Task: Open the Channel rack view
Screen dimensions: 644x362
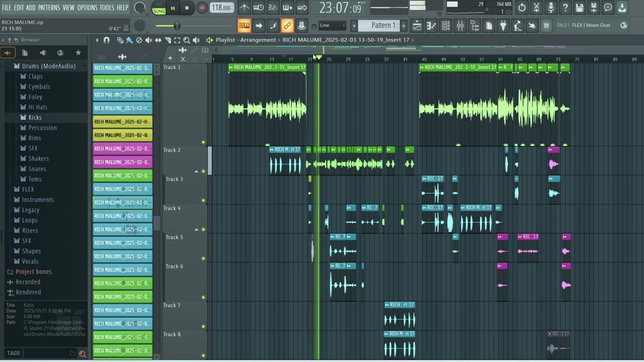Action: point(446,26)
